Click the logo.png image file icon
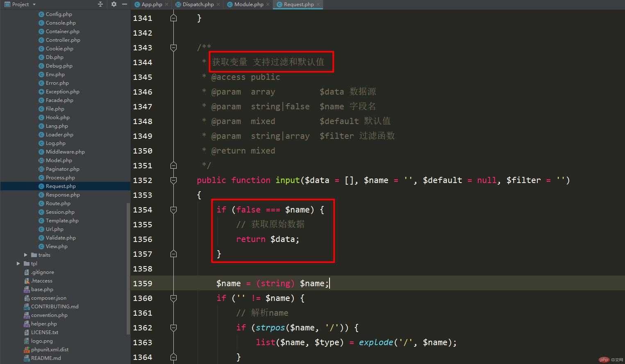The height and width of the screenshot is (364, 625). click(x=27, y=341)
